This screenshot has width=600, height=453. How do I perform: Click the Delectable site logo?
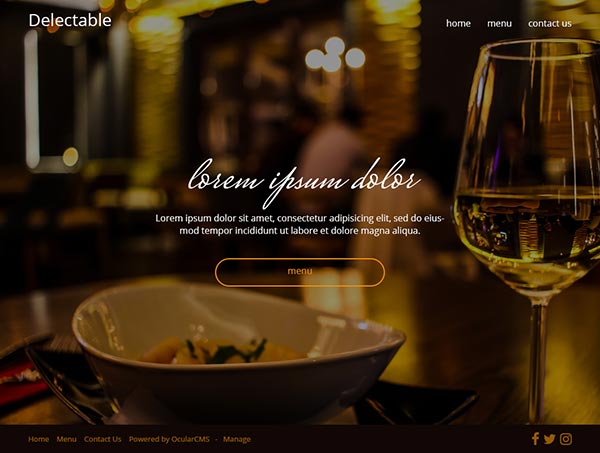(x=70, y=20)
